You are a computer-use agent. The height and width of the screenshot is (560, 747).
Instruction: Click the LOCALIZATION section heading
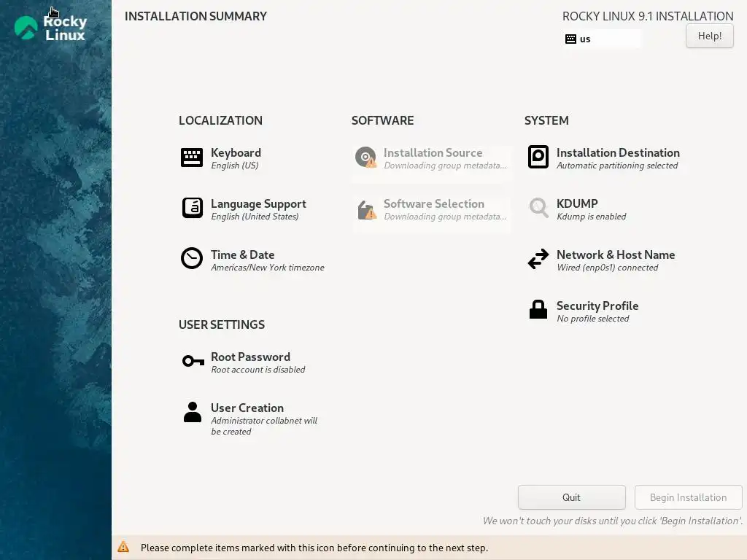(x=220, y=120)
